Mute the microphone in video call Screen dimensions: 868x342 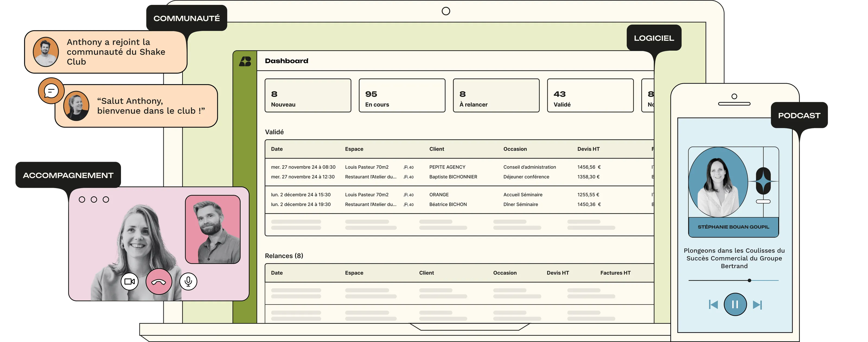click(x=188, y=281)
